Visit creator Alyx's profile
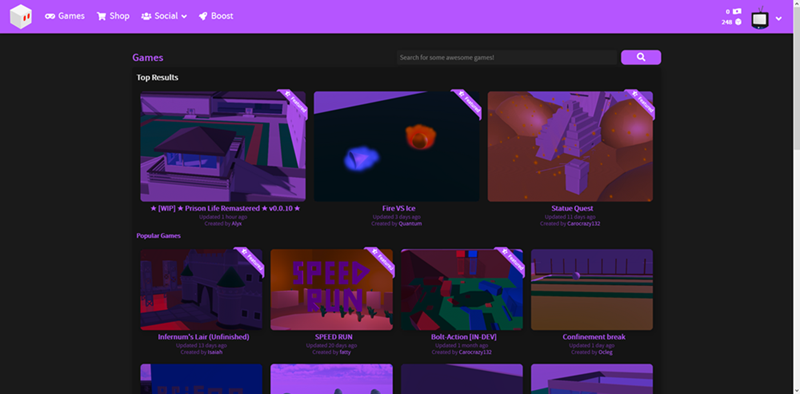Image resolution: width=800 pixels, height=394 pixels. (237, 224)
